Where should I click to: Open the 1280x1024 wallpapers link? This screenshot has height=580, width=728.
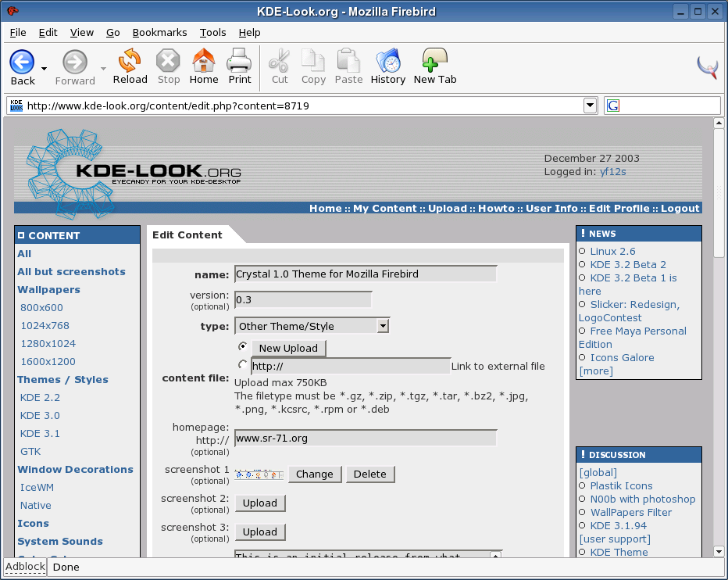(48, 343)
